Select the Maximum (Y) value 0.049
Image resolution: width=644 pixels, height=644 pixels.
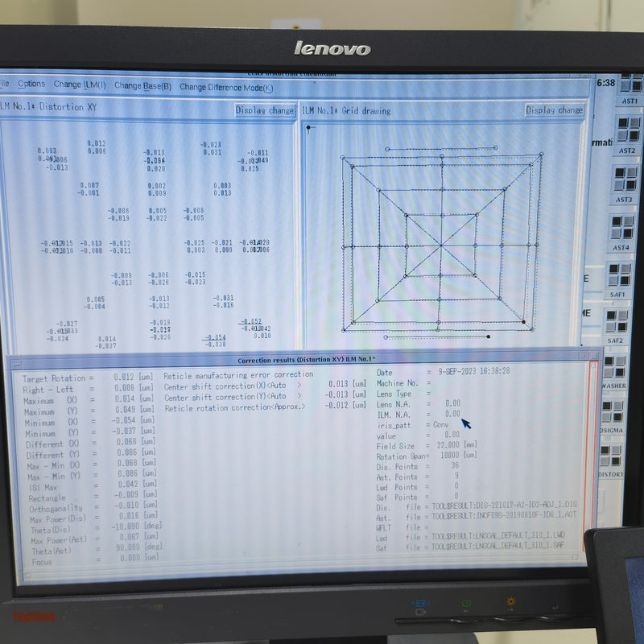(x=126, y=410)
